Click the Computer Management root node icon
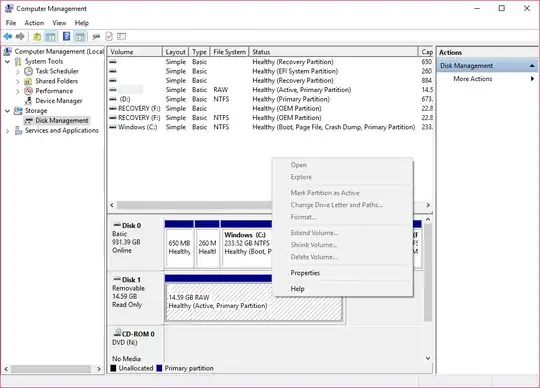Viewport: 540px width, 388px height. 8,52
